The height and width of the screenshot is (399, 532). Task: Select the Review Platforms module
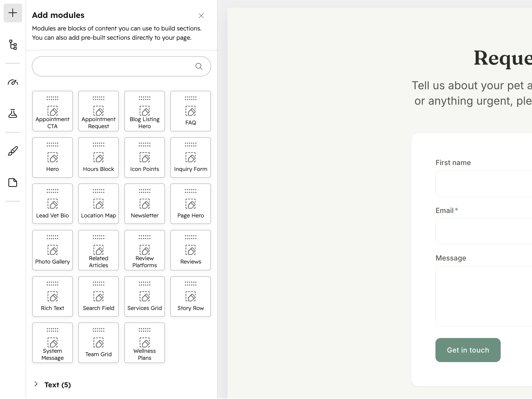pyautogui.click(x=145, y=250)
